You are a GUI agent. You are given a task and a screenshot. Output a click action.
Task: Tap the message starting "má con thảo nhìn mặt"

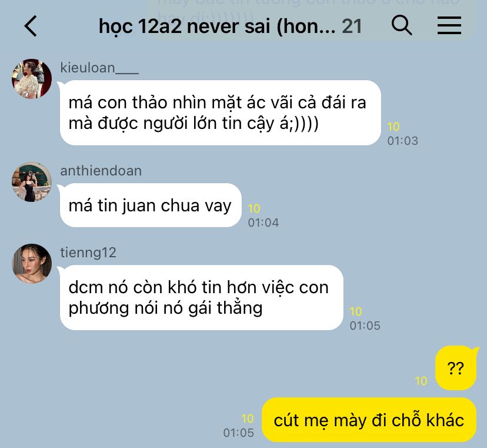click(x=220, y=112)
